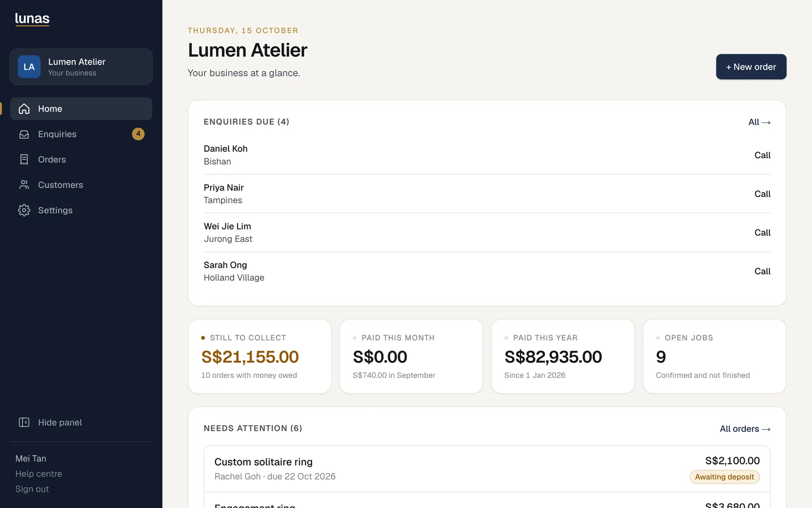Open the Orders menu item
This screenshot has width=812, height=508.
(81, 160)
